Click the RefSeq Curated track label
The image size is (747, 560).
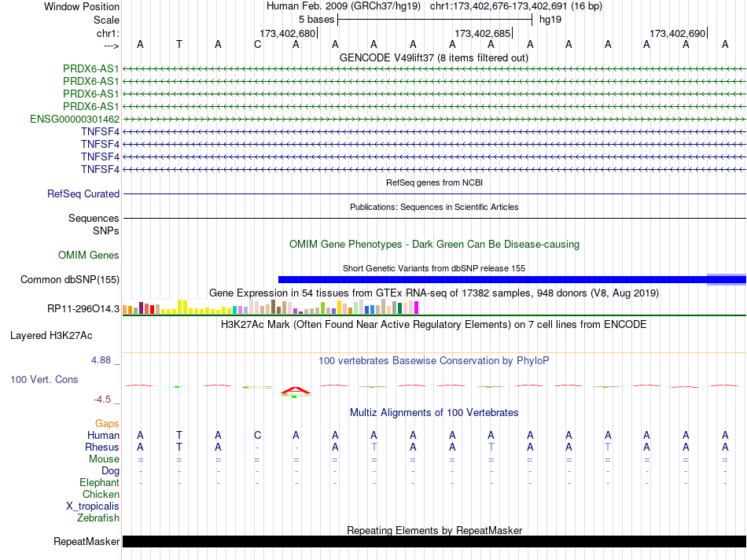83,194
